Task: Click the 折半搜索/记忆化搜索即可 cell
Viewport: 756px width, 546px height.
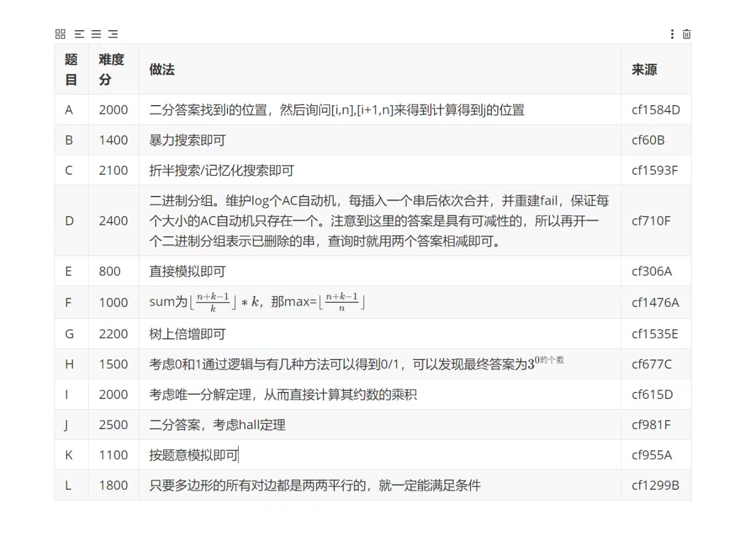Action: [380, 171]
